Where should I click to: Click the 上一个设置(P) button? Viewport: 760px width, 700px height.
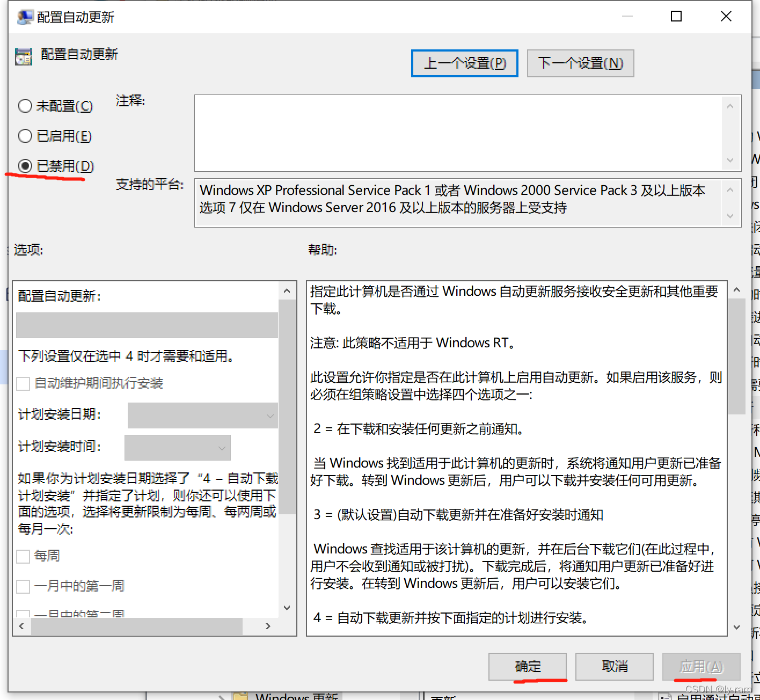(465, 63)
